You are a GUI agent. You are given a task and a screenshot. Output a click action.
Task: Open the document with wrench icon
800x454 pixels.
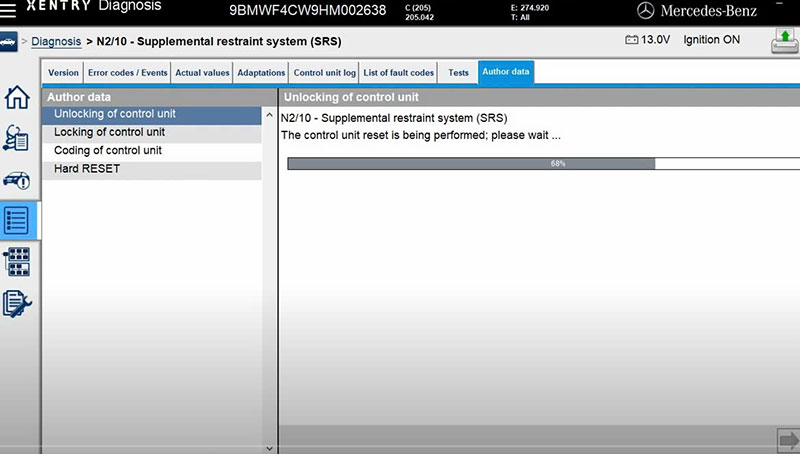[x=17, y=304]
